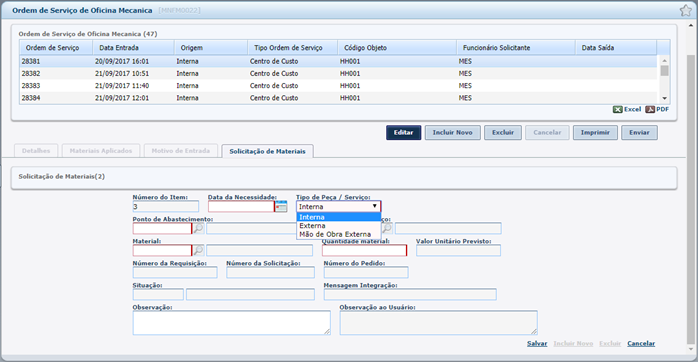Screen dimensions: 698x362
Task: Click the table's vertical scrollbar thumb
Action: 664,71
